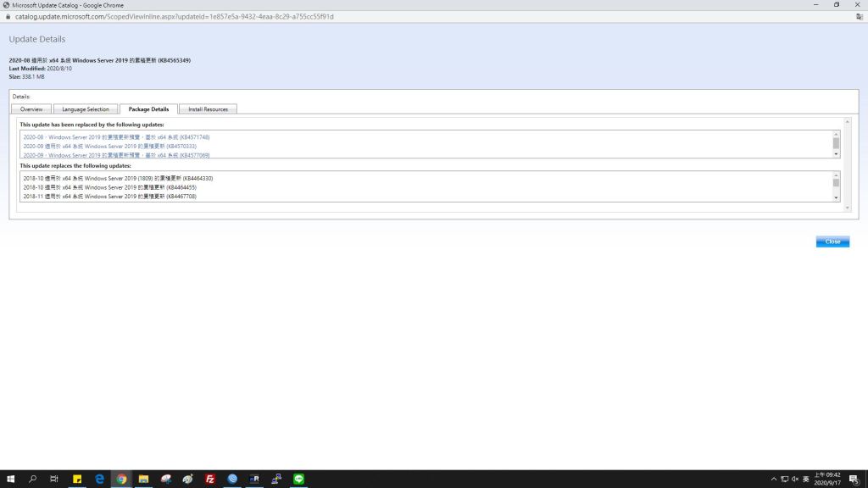Switch to the Language Selection tab
The image size is (868, 488).
(x=86, y=109)
